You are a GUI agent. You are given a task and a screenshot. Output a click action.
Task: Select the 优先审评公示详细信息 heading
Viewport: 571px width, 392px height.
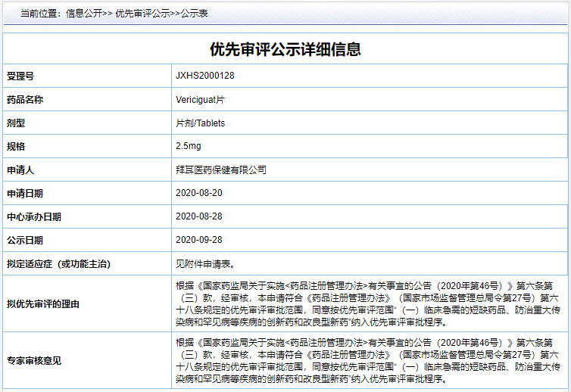pyautogui.click(x=285, y=49)
